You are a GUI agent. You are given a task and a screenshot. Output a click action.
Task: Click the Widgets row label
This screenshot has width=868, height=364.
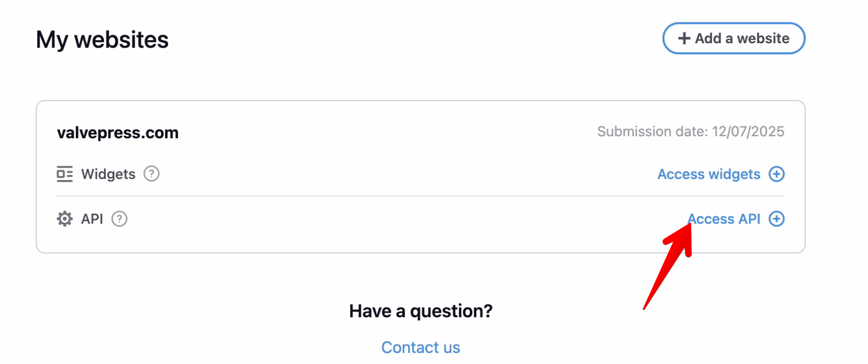[108, 174]
